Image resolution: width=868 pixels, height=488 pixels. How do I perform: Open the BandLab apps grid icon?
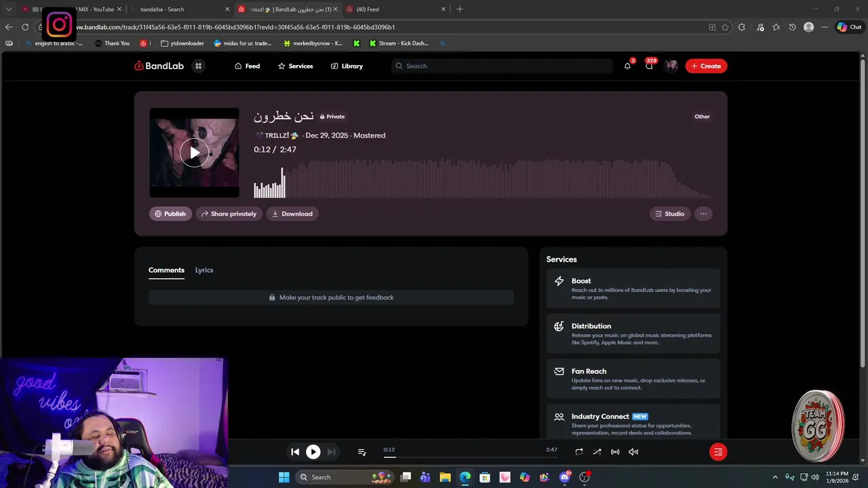click(199, 66)
